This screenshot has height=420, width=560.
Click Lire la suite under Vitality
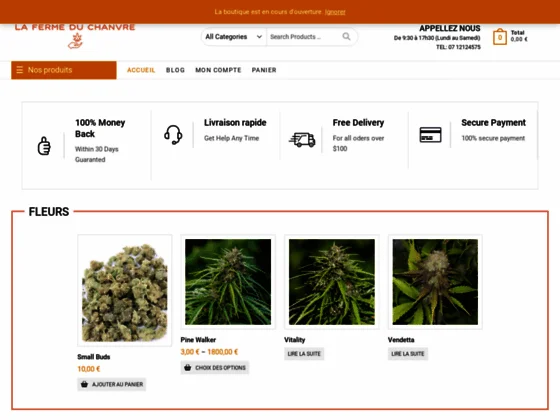pyautogui.click(x=304, y=354)
